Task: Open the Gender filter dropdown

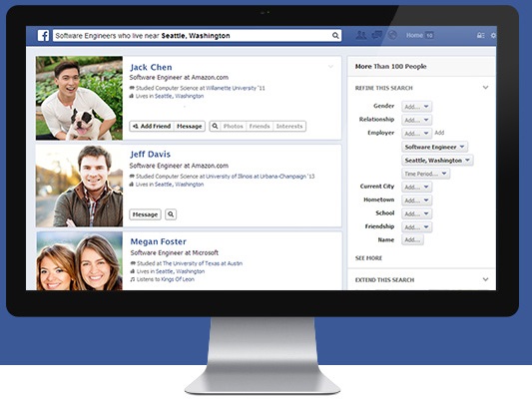Action: (416, 107)
